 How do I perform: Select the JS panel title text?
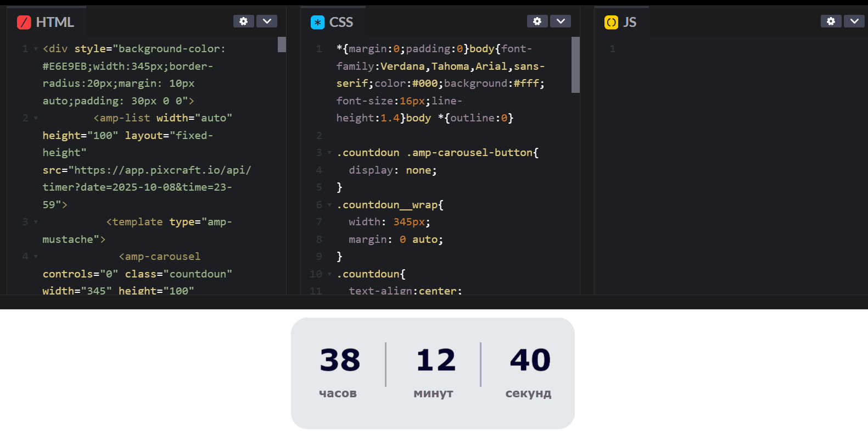[629, 23]
